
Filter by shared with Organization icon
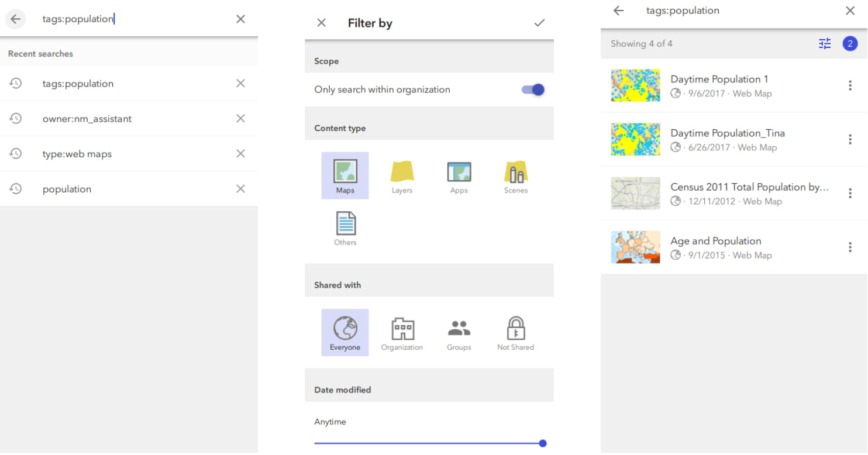(402, 329)
